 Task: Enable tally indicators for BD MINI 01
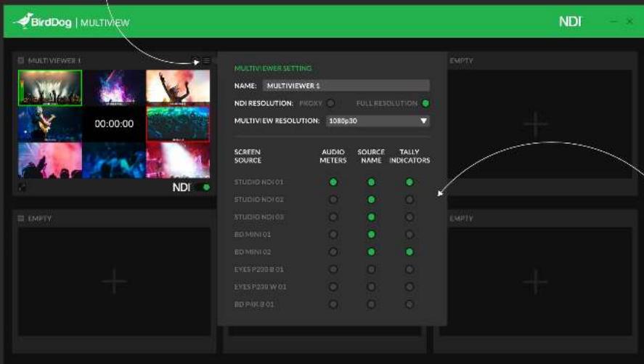[x=409, y=235]
